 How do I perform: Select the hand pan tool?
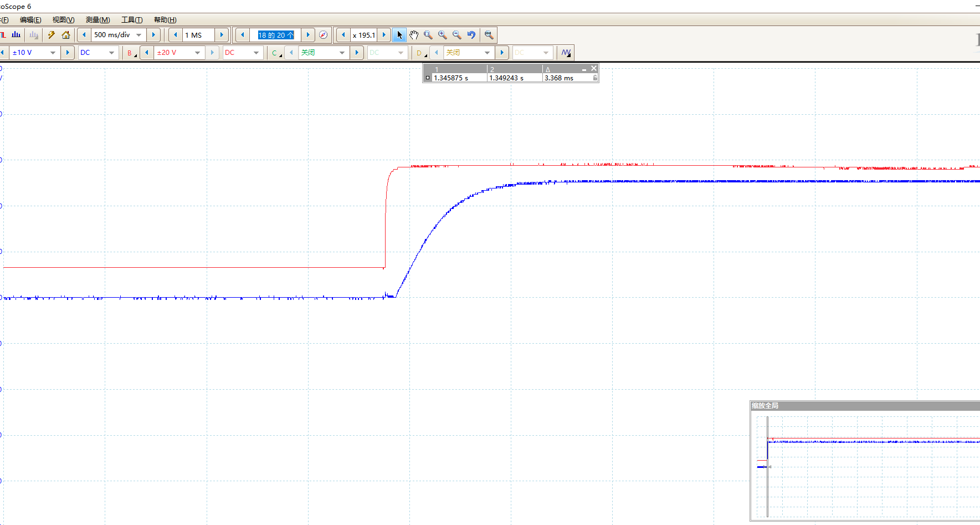414,35
